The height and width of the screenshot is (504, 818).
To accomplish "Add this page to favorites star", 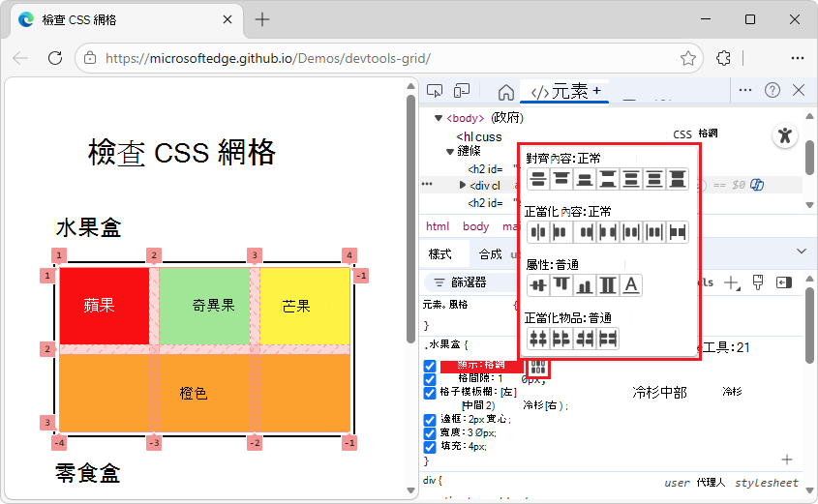I will coord(688,58).
